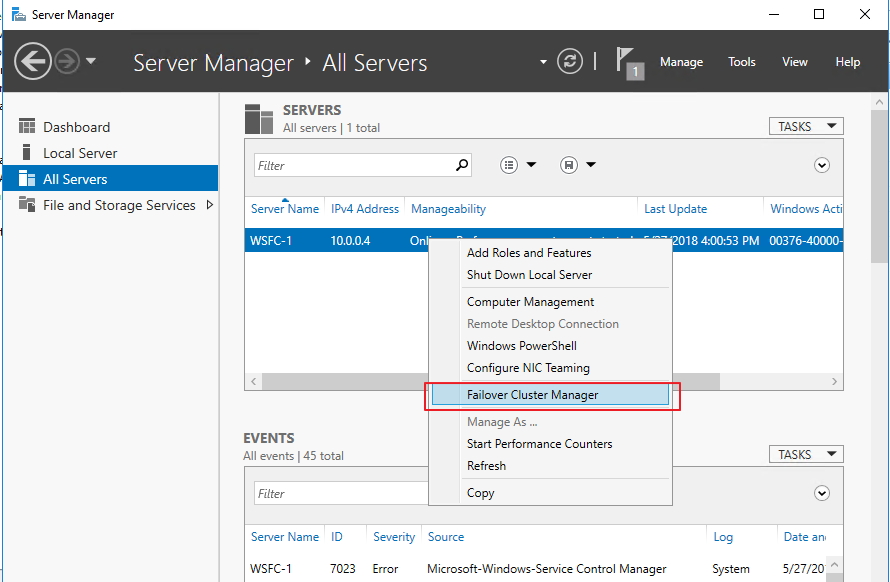Open the Servers TASKS dropdown
Viewport: 890px width, 582px height.
pos(805,127)
